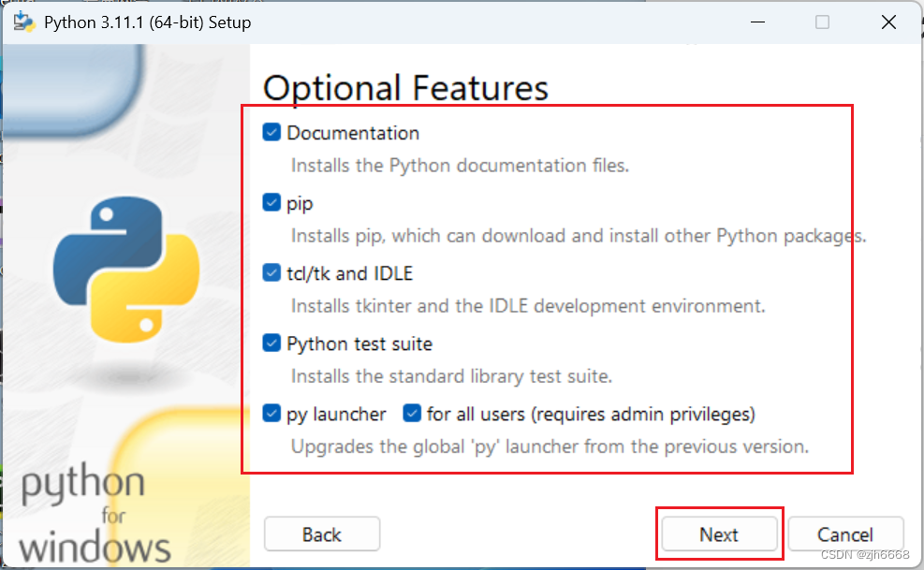The height and width of the screenshot is (570, 924).
Task: Click Cancel to abort installation
Action: (844, 533)
